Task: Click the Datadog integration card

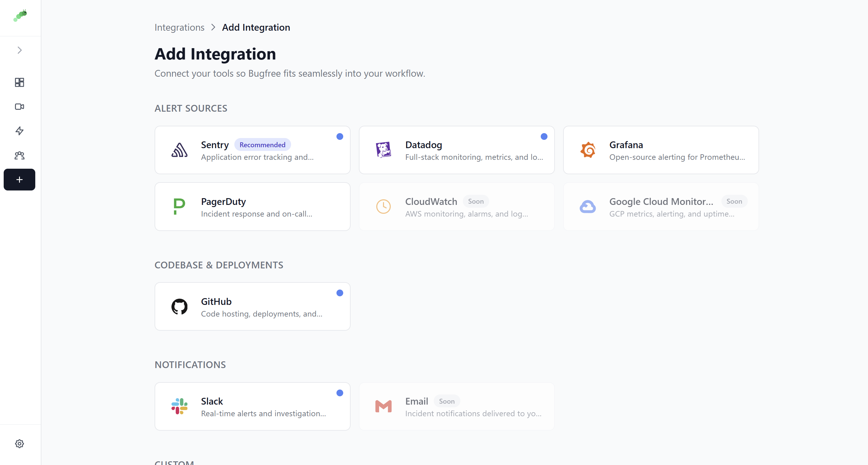Action: tap(456, 150)
